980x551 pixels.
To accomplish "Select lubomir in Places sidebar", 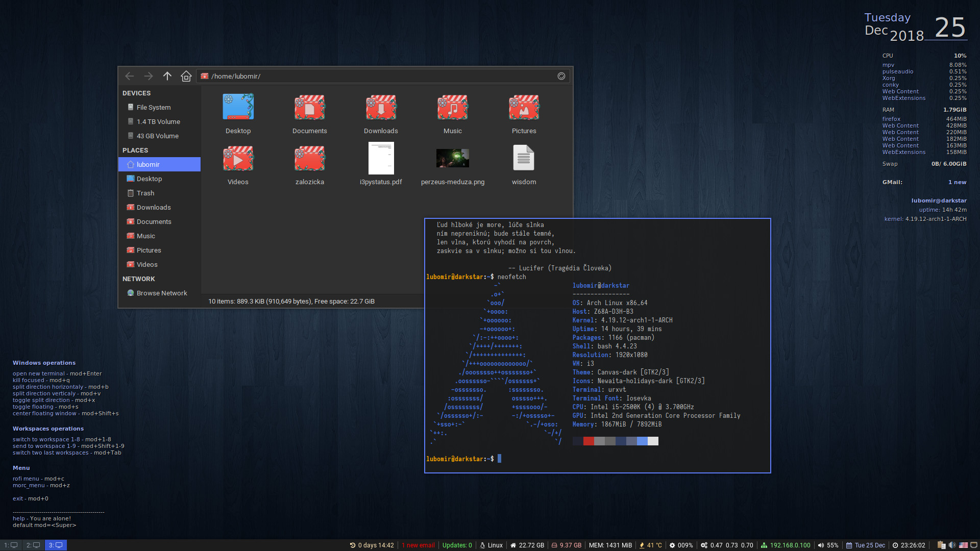I will tap(159, 164).
